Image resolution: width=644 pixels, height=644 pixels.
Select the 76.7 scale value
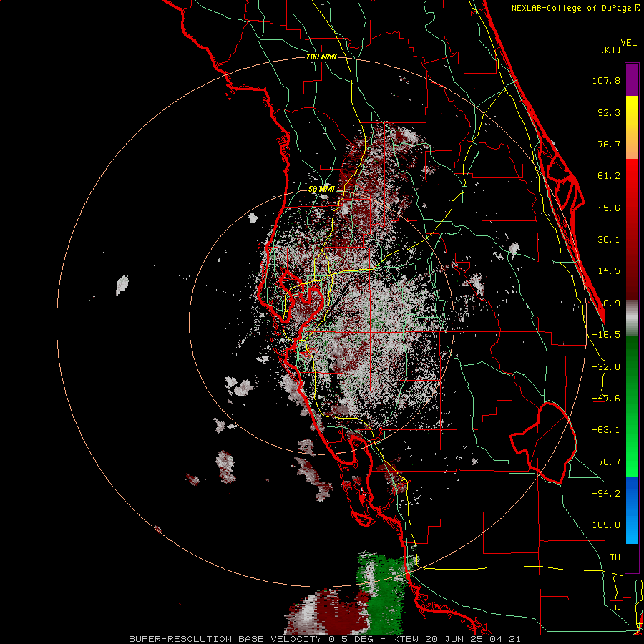pyautogui.click(x=609, y=144)
